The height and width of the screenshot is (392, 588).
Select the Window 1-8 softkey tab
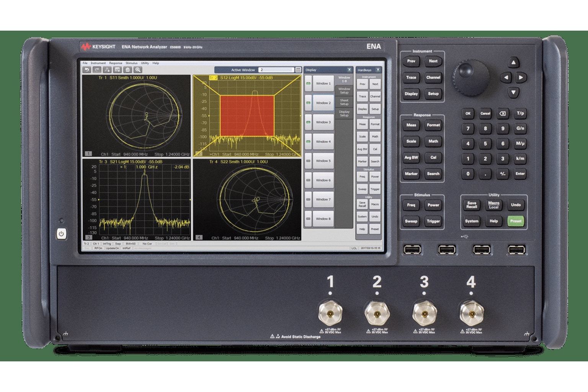point(344,79)
